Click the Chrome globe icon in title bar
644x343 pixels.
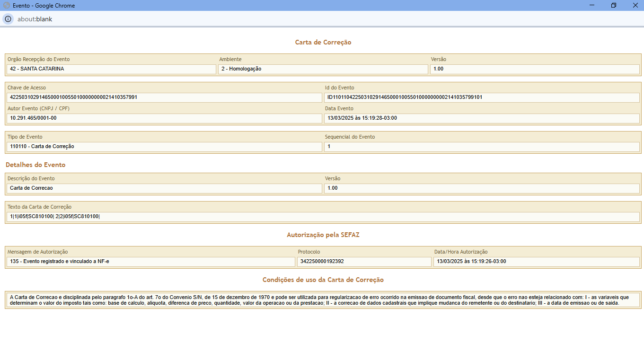(x=7, y=5)
